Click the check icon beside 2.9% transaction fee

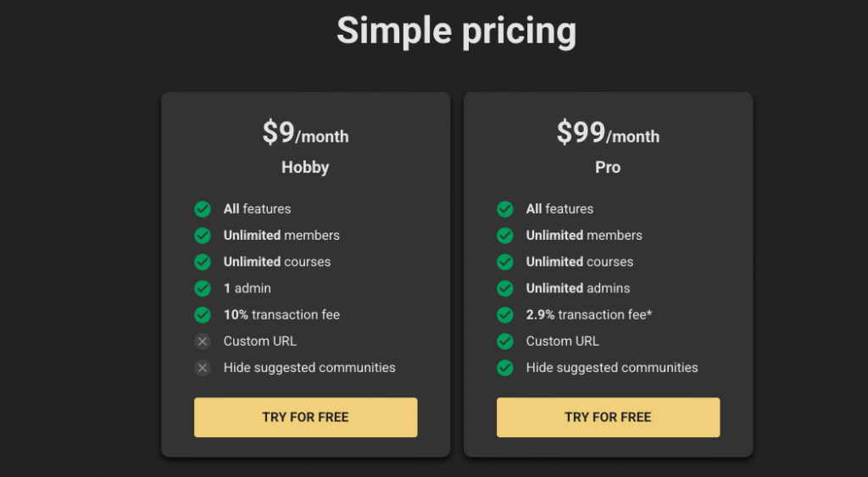[x=505, y=314]
